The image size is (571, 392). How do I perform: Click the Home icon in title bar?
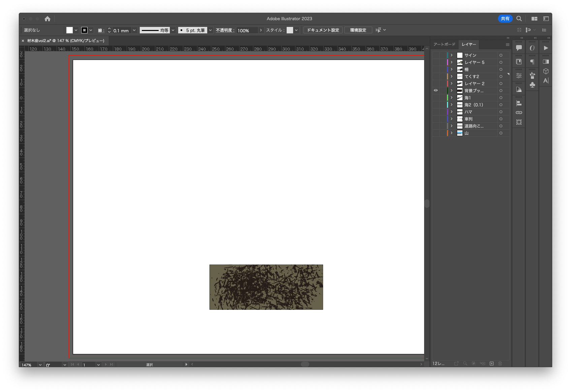(47, 19)
